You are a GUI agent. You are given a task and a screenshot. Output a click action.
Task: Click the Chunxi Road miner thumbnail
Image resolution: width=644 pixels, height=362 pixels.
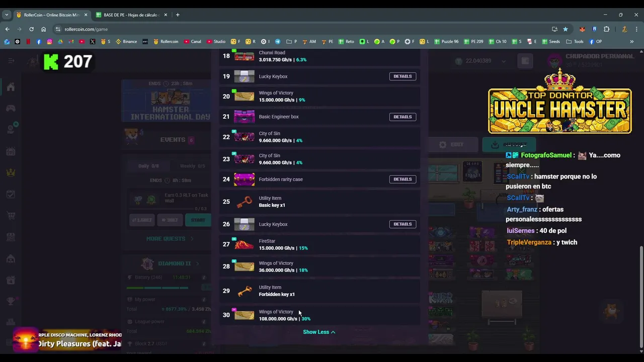tap(244, 56)
